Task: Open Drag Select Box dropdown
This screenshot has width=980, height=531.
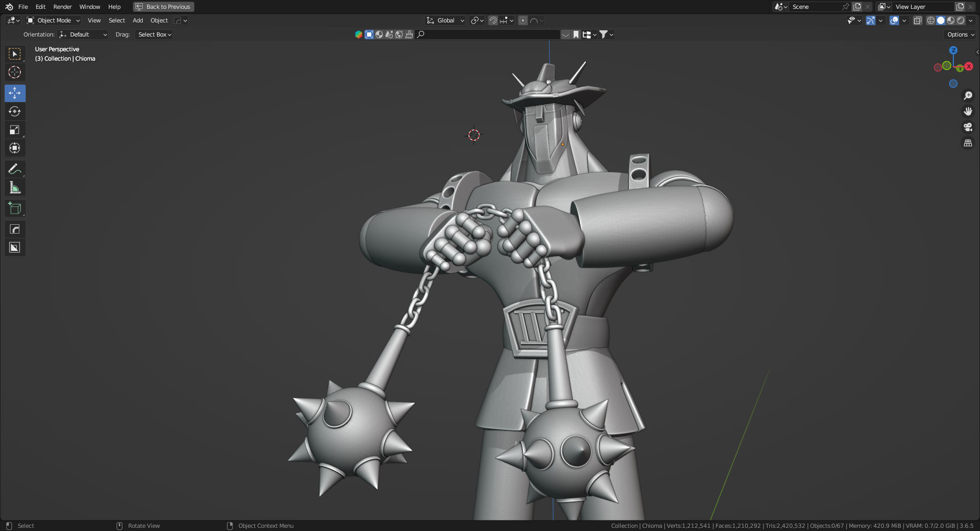Action: (x=154, y=34)
